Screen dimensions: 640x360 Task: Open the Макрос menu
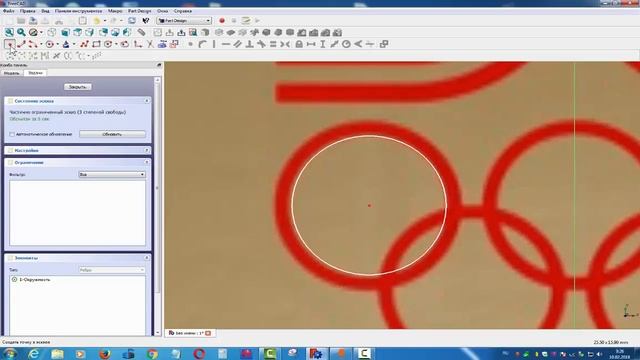pyautogui.click(x=115, y=11)
